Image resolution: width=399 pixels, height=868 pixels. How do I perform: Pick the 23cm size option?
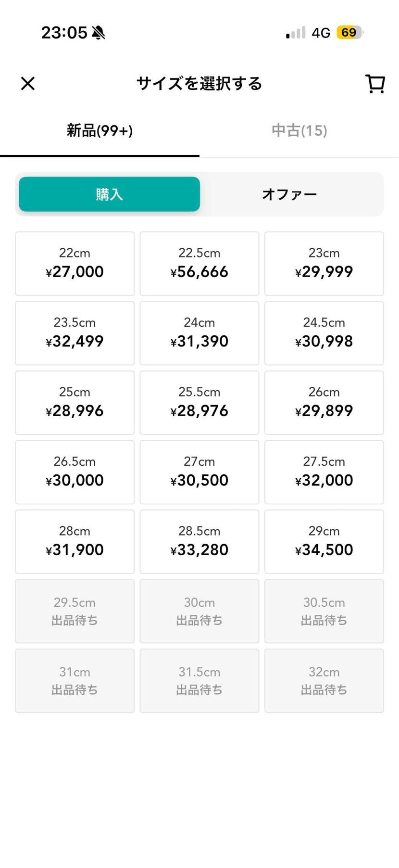click(x=324, y=263)
